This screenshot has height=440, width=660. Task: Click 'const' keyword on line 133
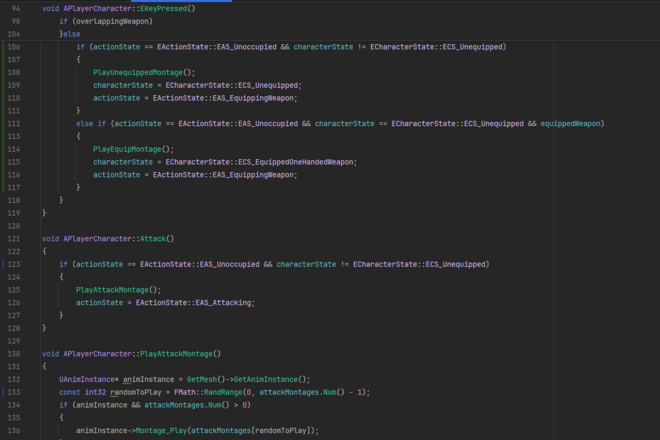click(x=69, y=392)
